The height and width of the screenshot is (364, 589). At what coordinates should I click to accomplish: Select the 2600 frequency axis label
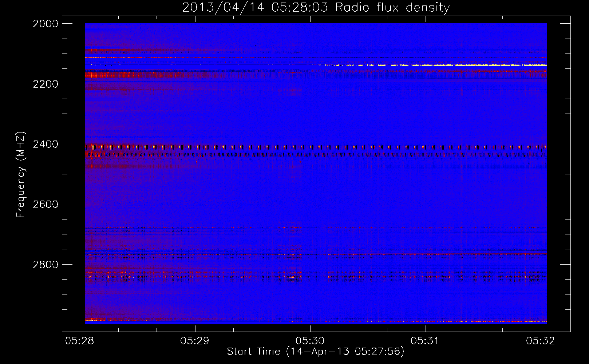click(x=46, y=204)
